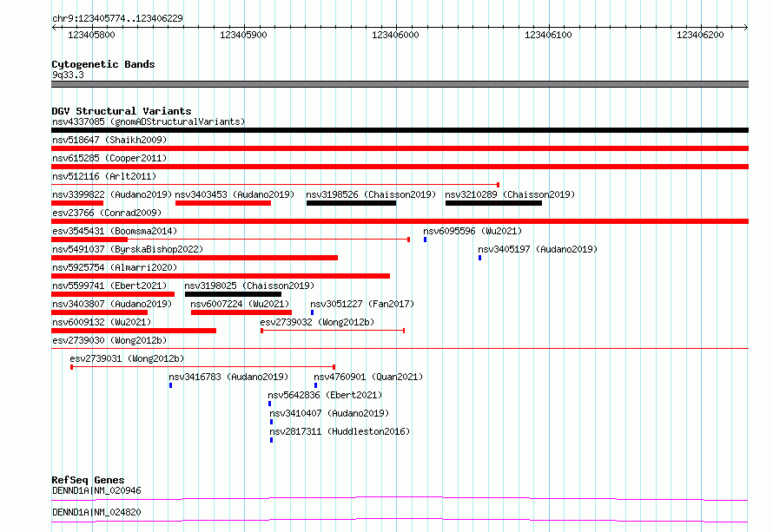Select the esv2739031 (Wong2012b) interval line

(x=202, y=367)
